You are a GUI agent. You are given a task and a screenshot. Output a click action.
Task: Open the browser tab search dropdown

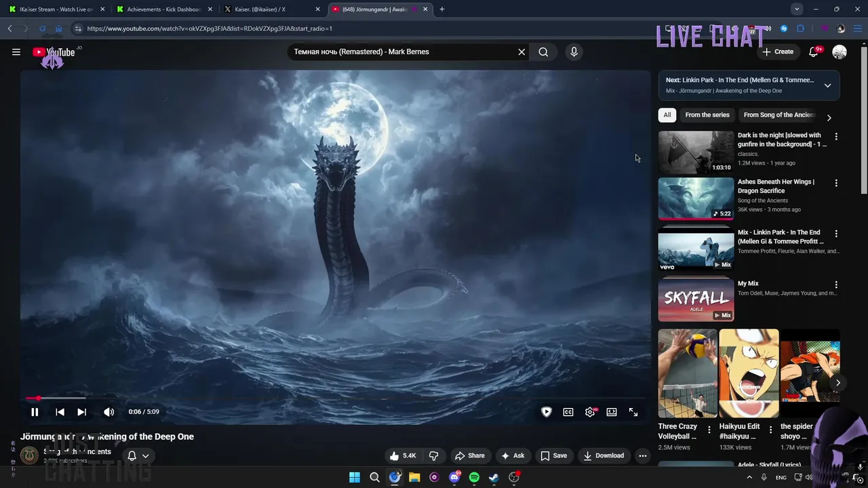797,9
